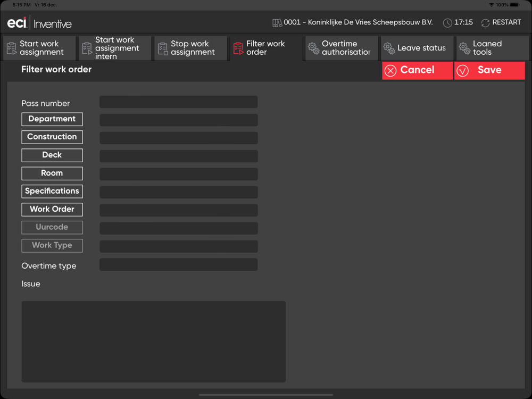Click the Overtime type input field
Viewport: 532px width, 399px height.
178,264
